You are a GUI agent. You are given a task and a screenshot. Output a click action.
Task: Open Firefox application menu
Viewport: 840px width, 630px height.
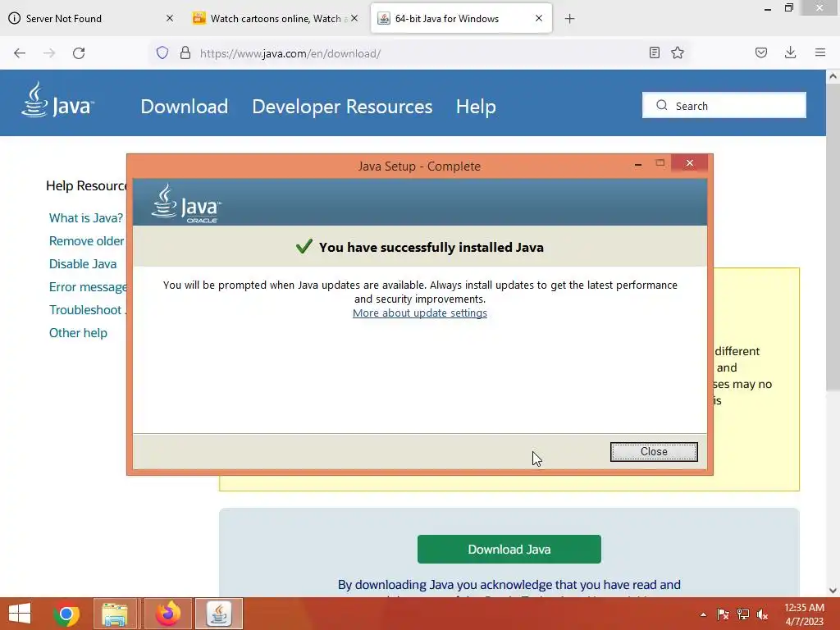[820, 52]
